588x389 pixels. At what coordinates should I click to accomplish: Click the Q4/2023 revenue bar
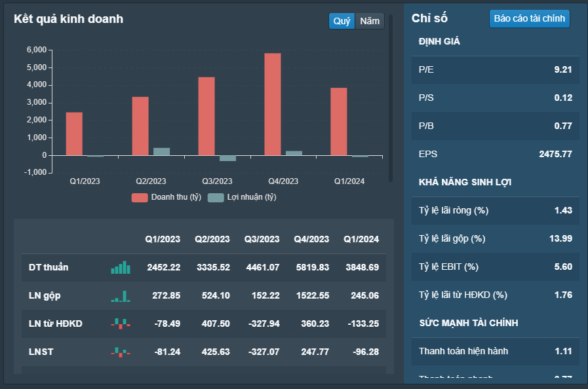(273, 104)
